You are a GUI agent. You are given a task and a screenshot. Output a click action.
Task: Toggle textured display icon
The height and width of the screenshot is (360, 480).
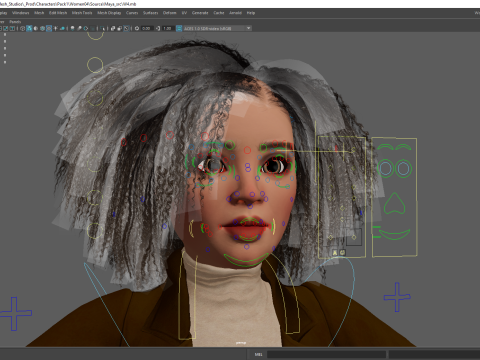click(49, 28)
